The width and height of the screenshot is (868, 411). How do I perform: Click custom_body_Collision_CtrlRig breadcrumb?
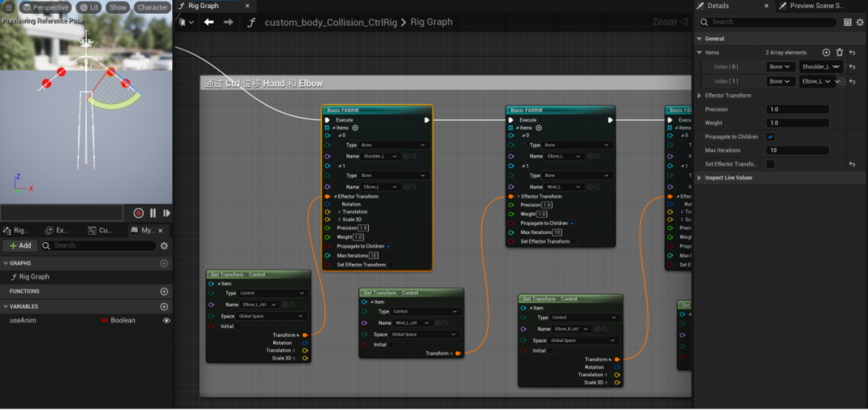coord(331,23)
